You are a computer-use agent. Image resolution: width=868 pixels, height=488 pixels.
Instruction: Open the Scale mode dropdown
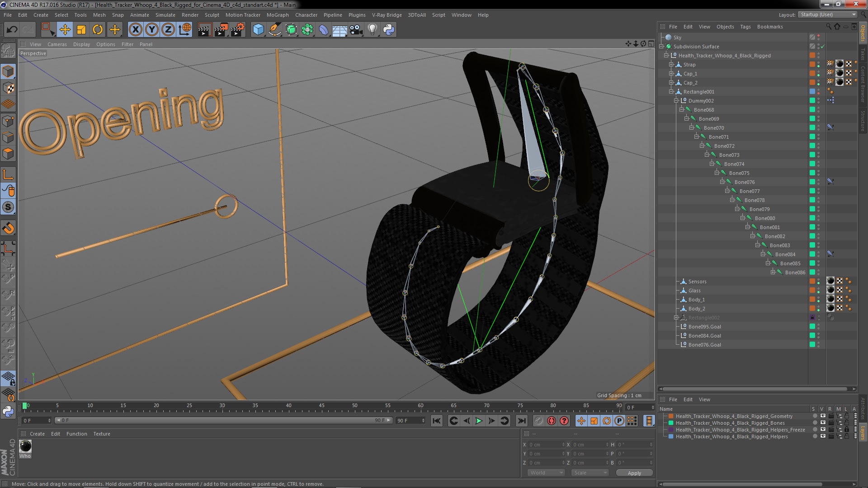[590, 473]
